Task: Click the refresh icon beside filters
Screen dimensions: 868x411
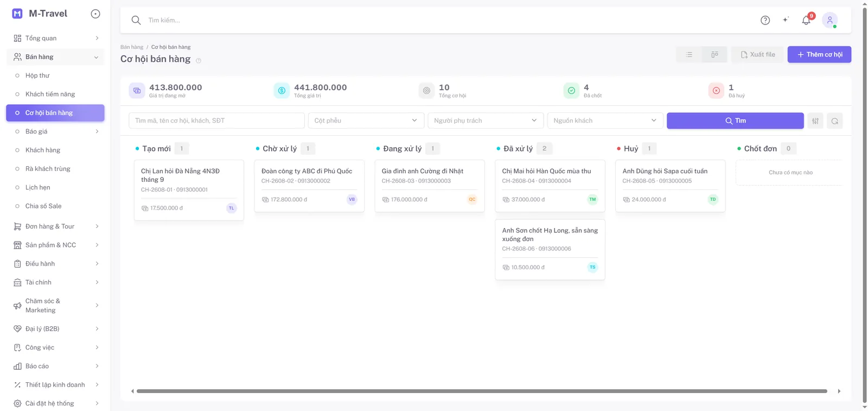Action: [835, 121]
